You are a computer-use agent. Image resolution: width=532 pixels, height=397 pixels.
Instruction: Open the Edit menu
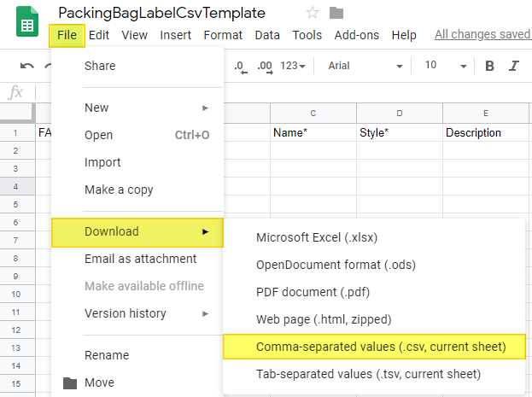99,35
